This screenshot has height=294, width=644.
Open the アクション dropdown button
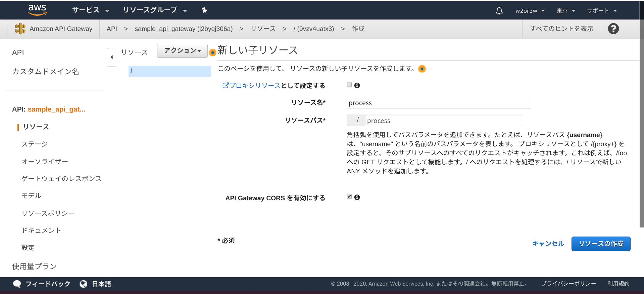[x=182, y=51]
